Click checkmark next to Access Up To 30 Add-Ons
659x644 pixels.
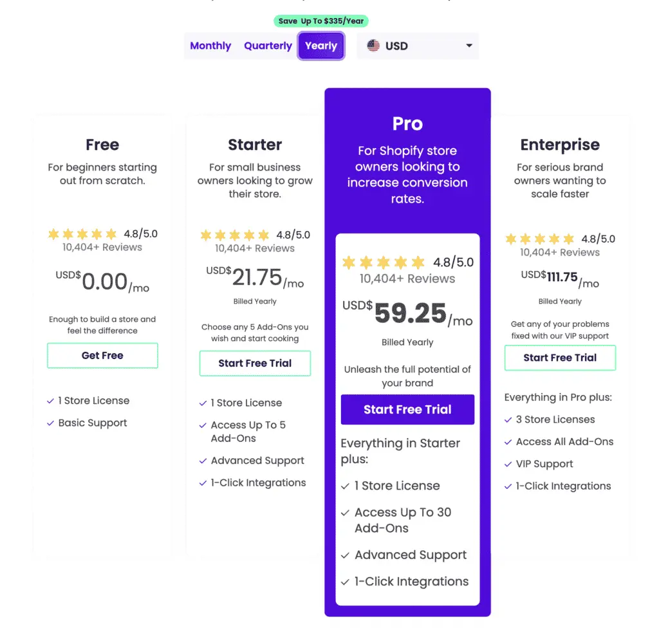coord(345,513)
